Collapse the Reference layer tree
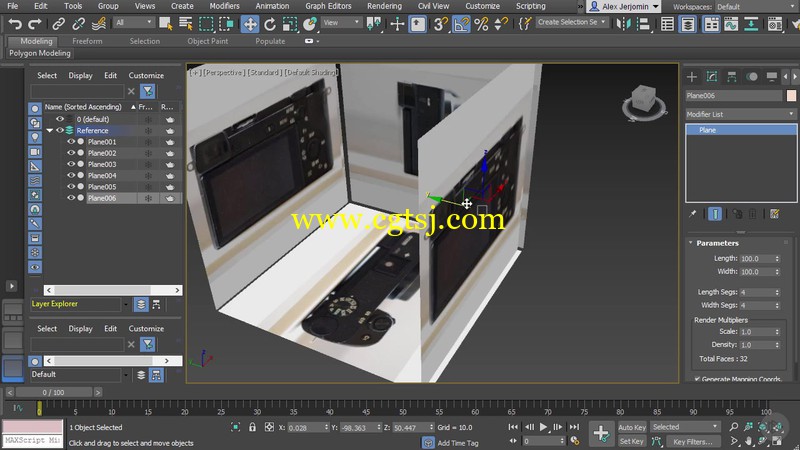800x450 pixels. click(49, 131)
